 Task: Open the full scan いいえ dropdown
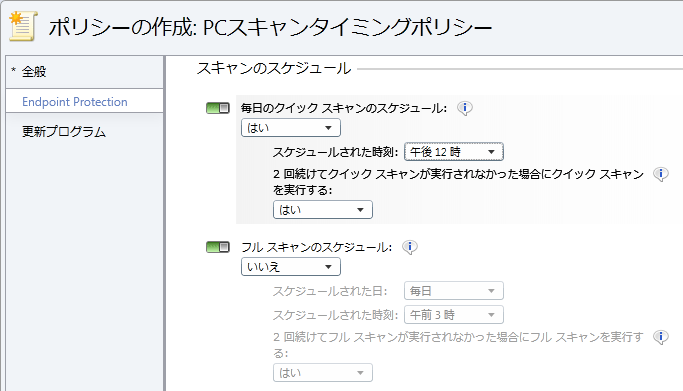291,267
